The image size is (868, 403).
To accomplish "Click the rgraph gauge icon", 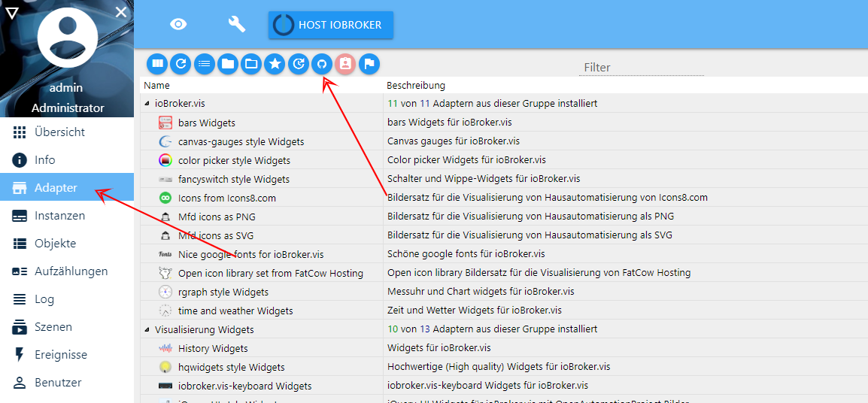I will click(x=165, y=292).
